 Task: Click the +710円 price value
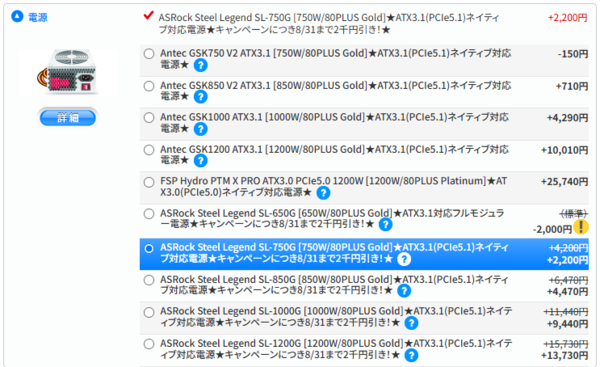[x=572, y=86]
